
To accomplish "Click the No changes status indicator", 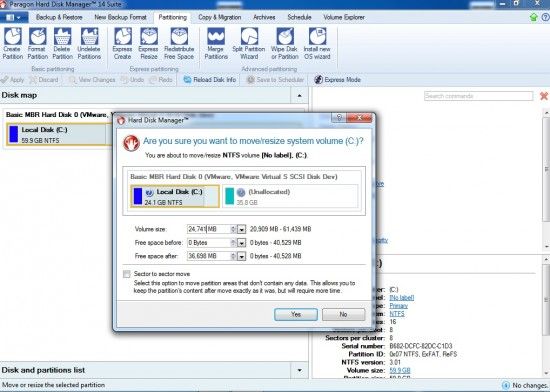I will click(x=525, y=385).
